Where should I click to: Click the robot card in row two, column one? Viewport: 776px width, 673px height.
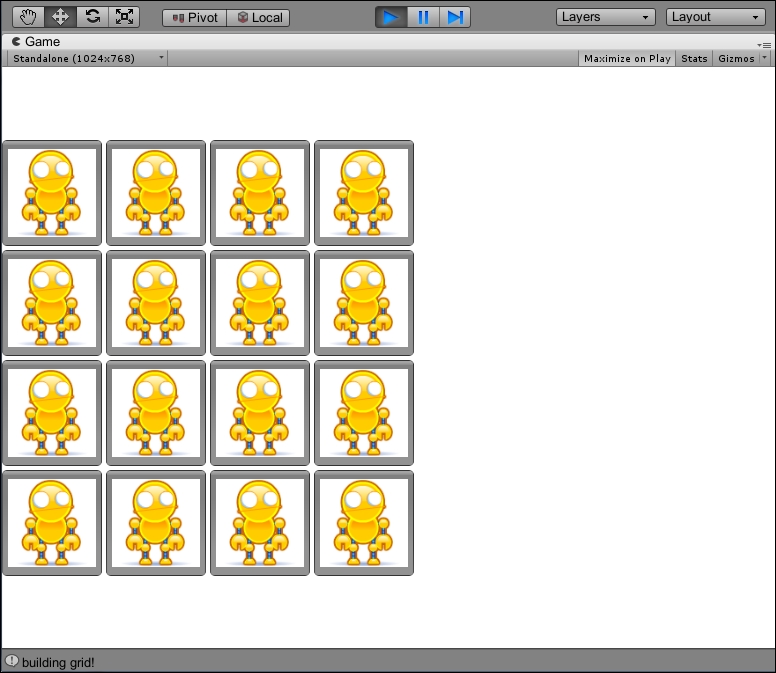[x=52, y=303]
